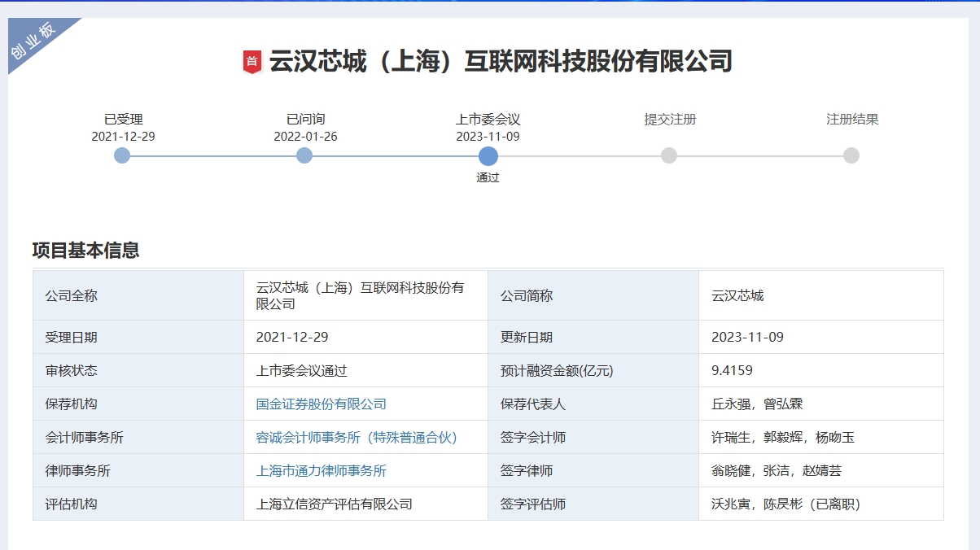This screenshot has width=980, height=550.
Task: Open the 国金证券股份有限公司 sponsor link
Action: tap(321, 404)
